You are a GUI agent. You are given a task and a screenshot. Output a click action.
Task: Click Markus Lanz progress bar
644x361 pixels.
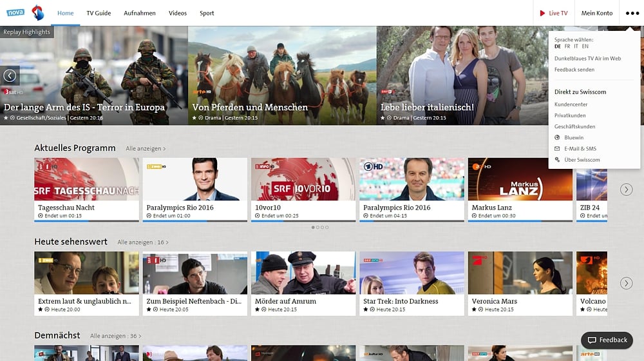click(x=520, y=221)
